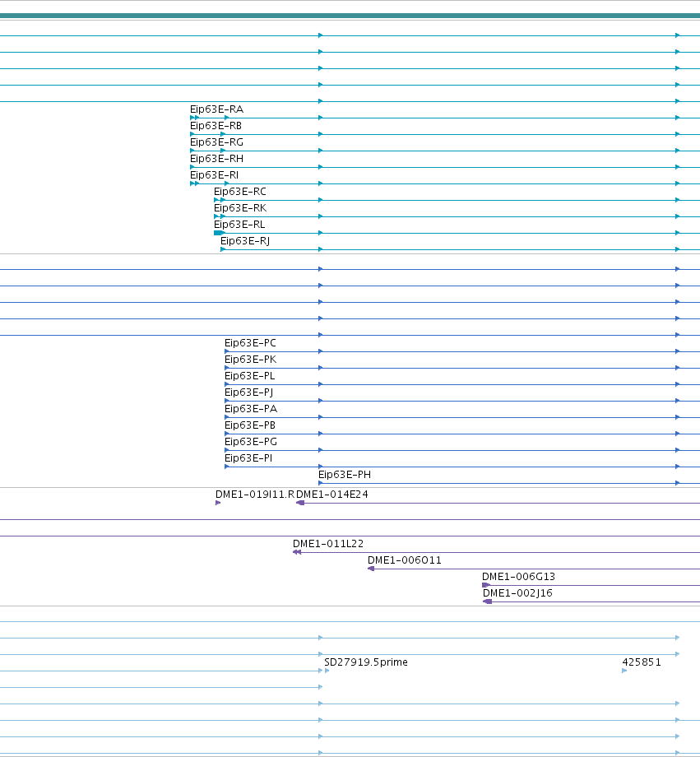Select the Eip63E-RJ transcript label
The width and height of the screenshot is (700, 757).
tap(245, 240)
